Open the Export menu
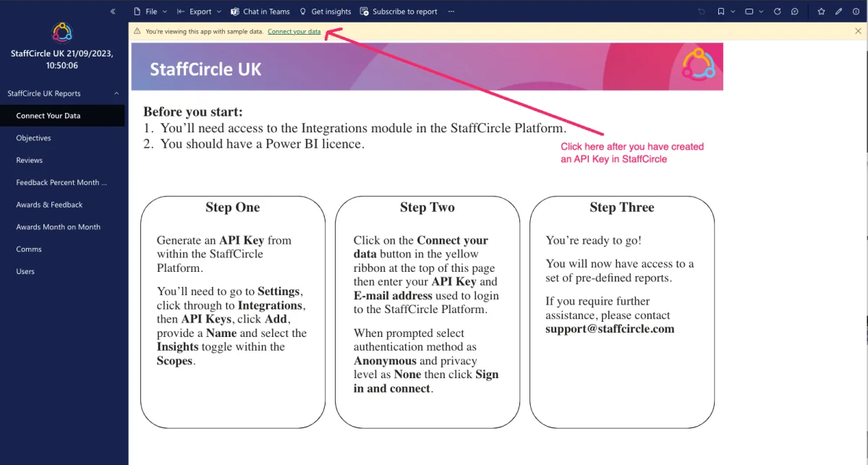The width and height of the screenshot is (868, 465). tap(199, 12)
